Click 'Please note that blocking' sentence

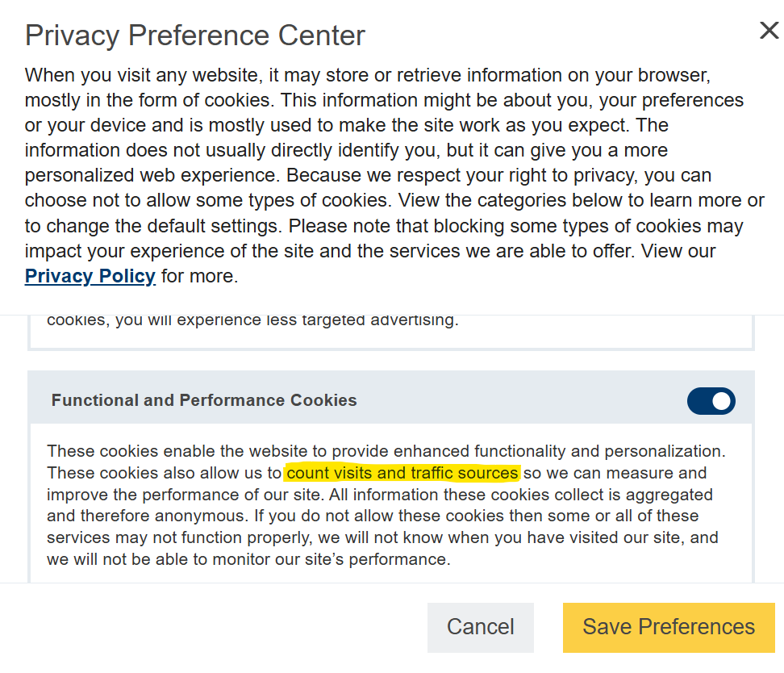(x=379, y=226)
